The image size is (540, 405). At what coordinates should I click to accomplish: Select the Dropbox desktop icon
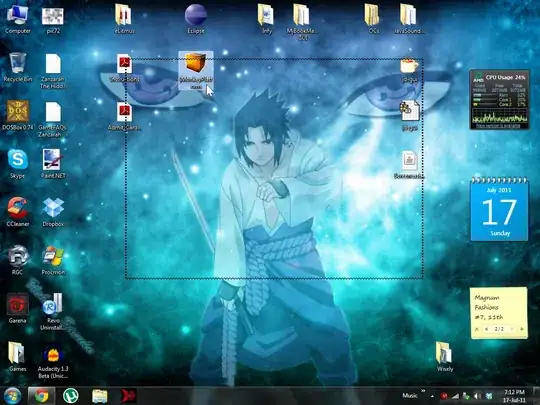(x=53, y=212)
